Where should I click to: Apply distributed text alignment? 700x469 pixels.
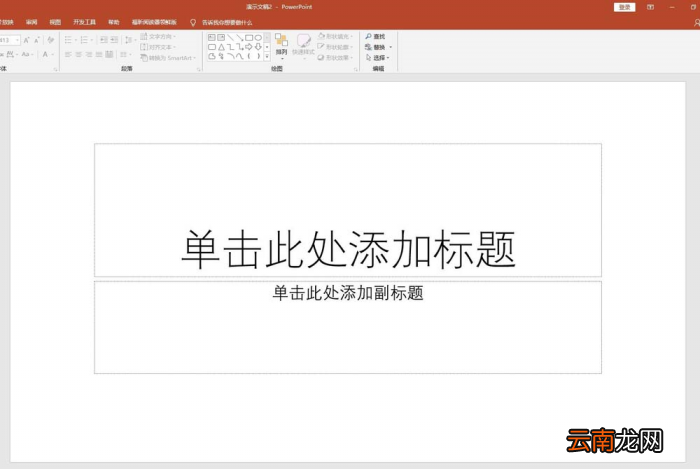[109, 54]
